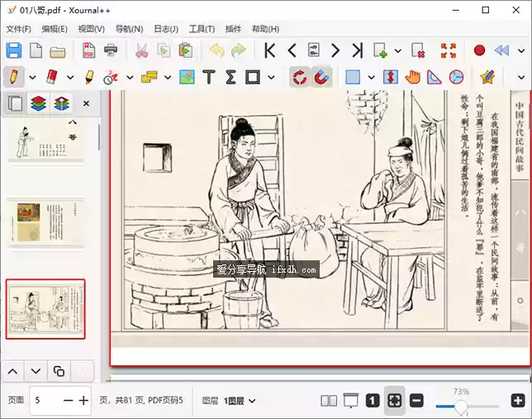Open the 编辑(E) menu
Viewport: 532px width, 419px height.
(x=55, y=29)
